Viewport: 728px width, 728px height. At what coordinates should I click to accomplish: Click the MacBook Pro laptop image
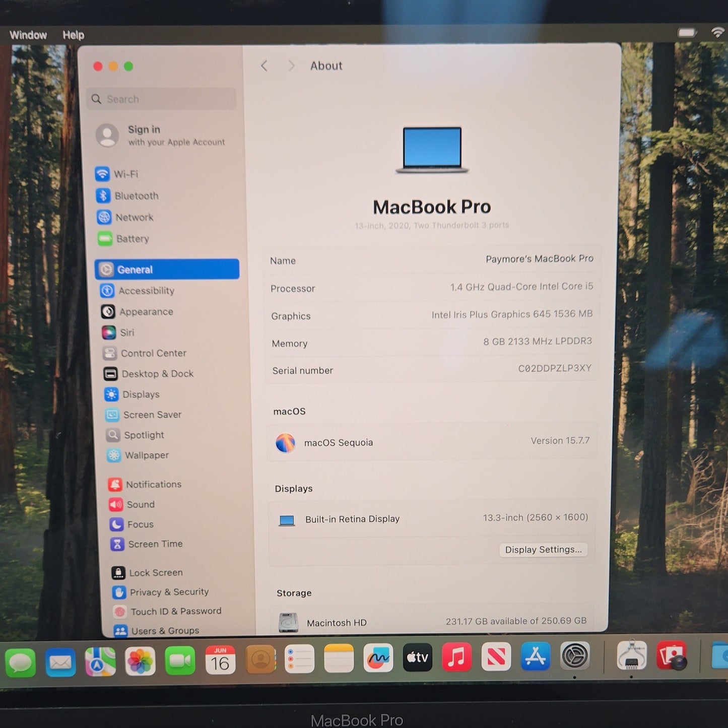(x=432, y=150)
